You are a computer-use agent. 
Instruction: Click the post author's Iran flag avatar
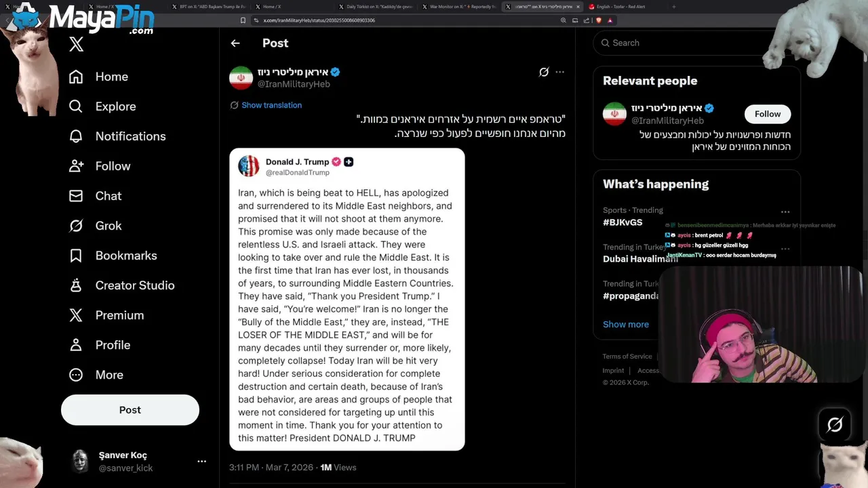click(x=241, y=78)
